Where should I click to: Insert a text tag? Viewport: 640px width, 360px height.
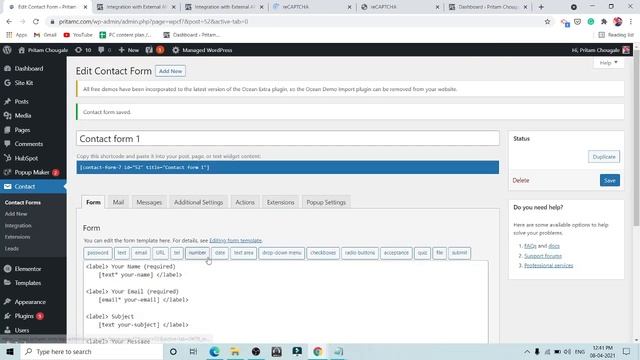pyautogui.click(x=122, y=253)
